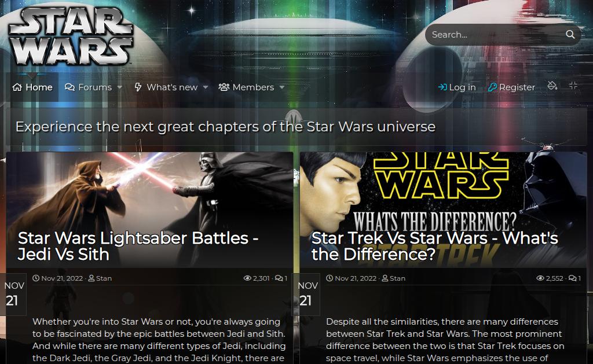Screen dimensions: 593x364
Task: Open Star Wars Lightsaber Battles article title
Action: [138, 246]
